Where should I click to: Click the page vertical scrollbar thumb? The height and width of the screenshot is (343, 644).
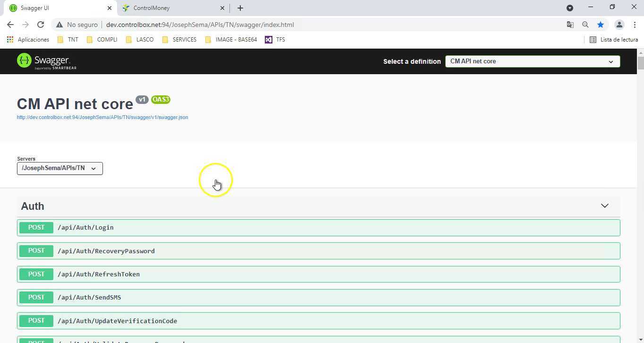coord(640,62)
